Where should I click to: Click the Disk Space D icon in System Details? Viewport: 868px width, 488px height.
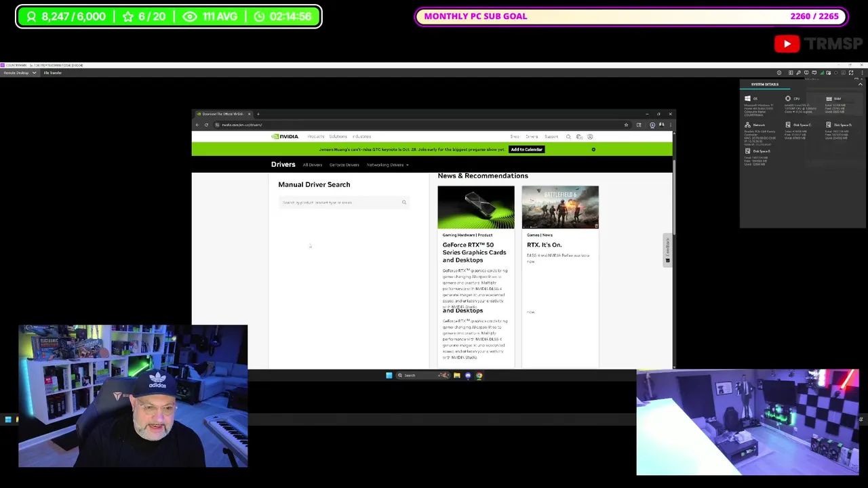829,125
